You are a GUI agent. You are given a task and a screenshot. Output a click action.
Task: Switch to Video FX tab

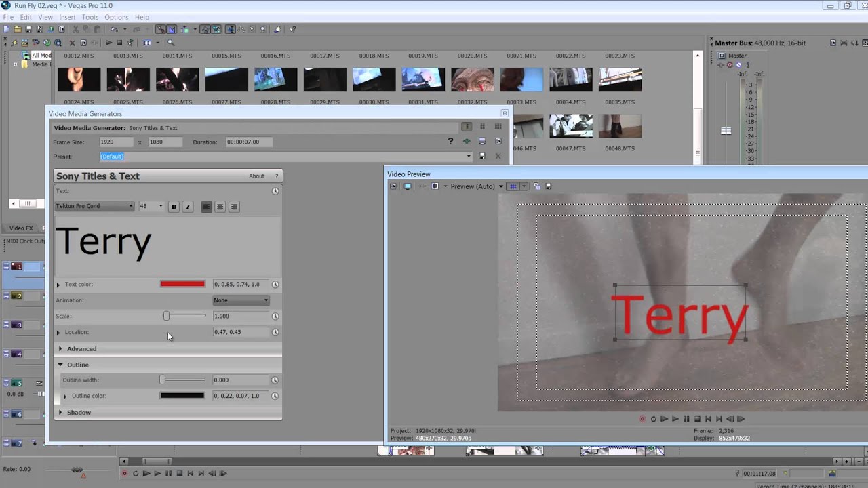[x=20, y=228]
